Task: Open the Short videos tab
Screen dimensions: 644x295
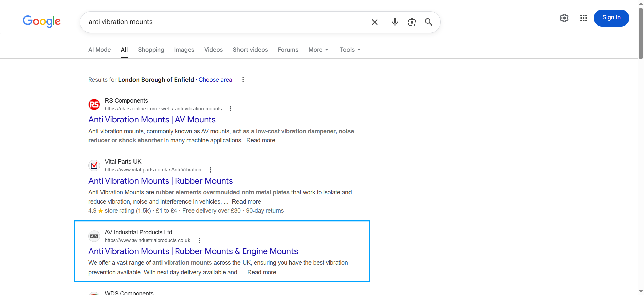Action: click(250, 50)
